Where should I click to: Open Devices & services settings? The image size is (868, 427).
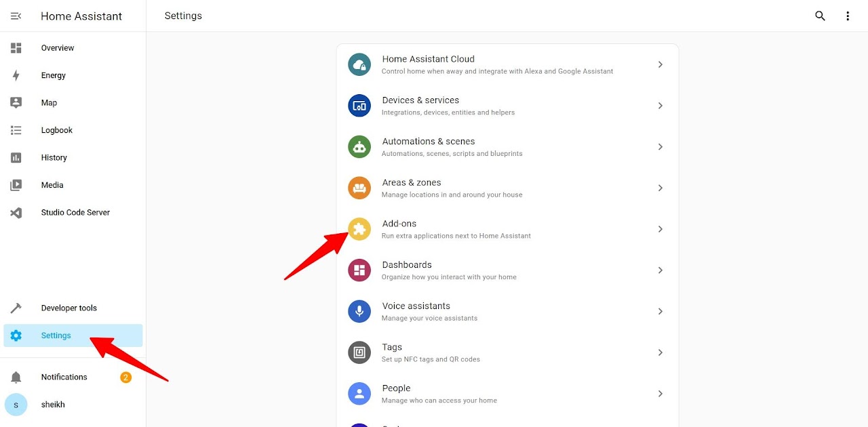click(507, 106)
